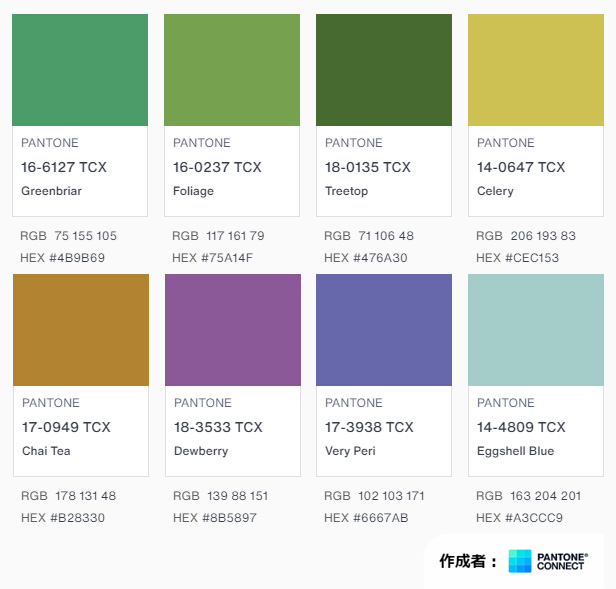
Task: Click the name Foliage
Action: pyautogui.click(x=194, y=191)
